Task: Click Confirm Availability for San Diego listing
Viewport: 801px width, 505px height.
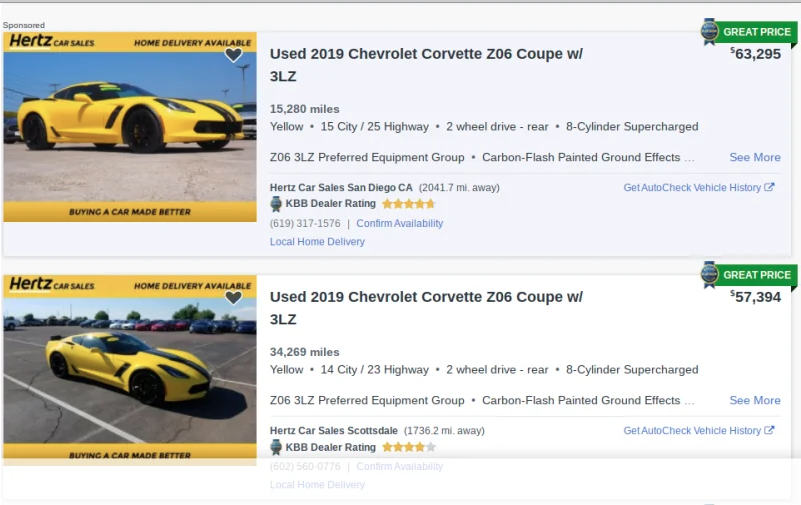Action: click(399, 224)
